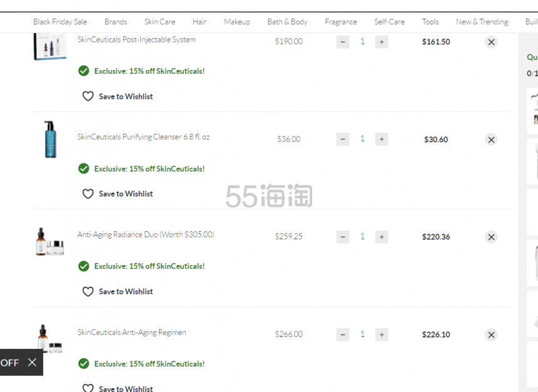Remove Anti-Aging Regimen from cart

[491, 334]
